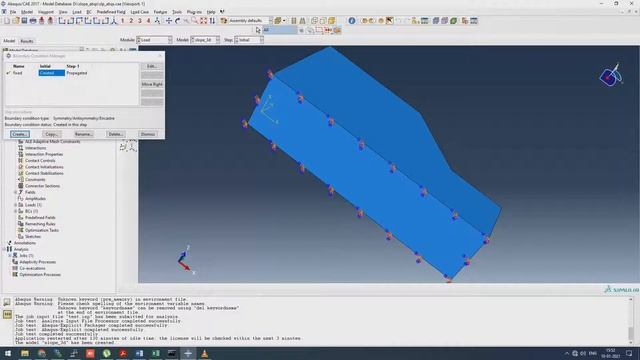Select the Created cell under Initial

(51, 73)
